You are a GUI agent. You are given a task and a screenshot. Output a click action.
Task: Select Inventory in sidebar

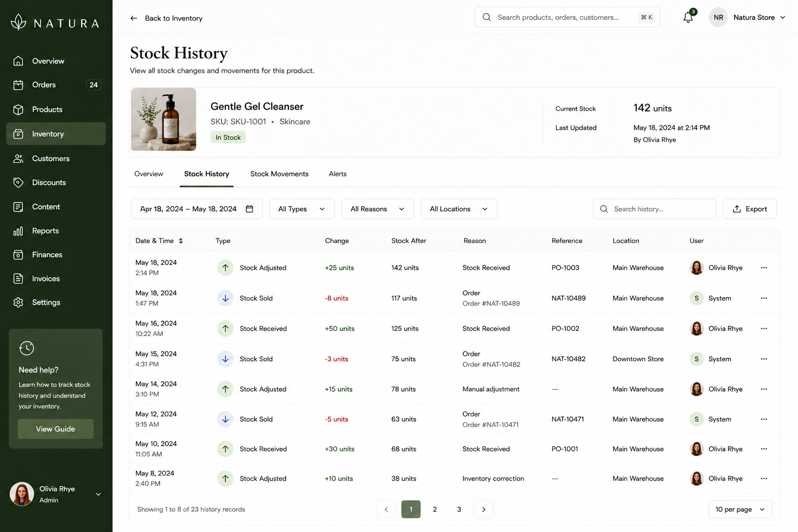(56, 134)
